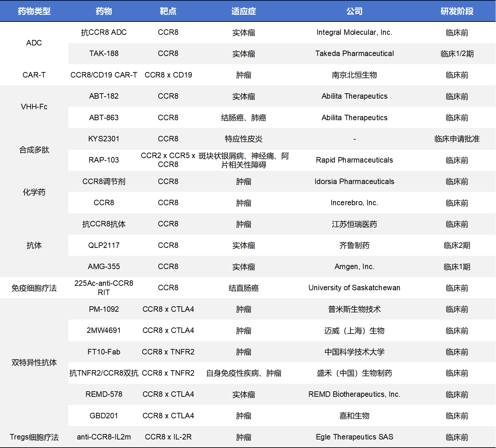Click the 药物类型 column header

tap(34, 11)
